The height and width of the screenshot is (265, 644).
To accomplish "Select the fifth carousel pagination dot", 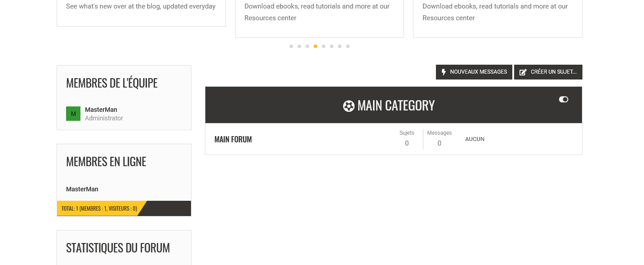I will [x=324, y=46].
